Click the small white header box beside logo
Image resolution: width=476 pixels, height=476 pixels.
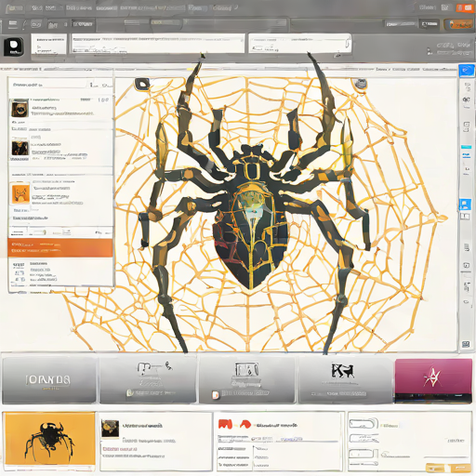coord(49,44)
